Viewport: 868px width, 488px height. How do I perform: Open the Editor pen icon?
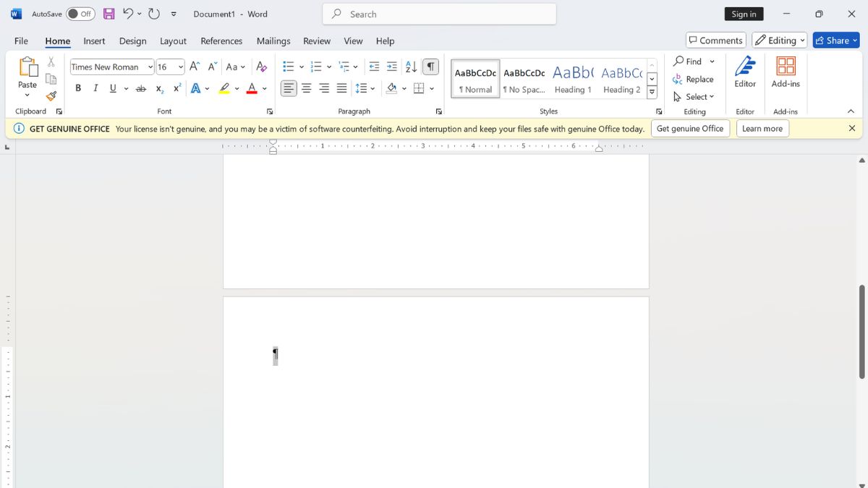tap(745, 67)
